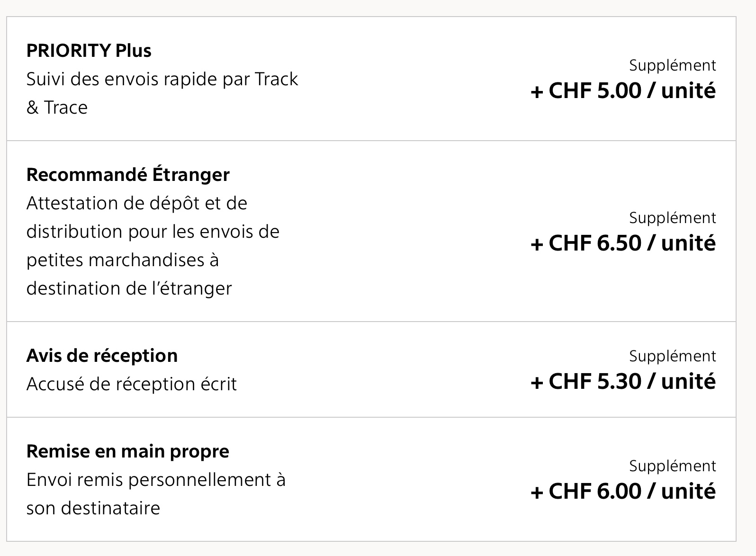Image resolution: width=756 pixels, height=556 pixels.
Task: Click the Attestation de dépôt description
Action: coord(153,246)
